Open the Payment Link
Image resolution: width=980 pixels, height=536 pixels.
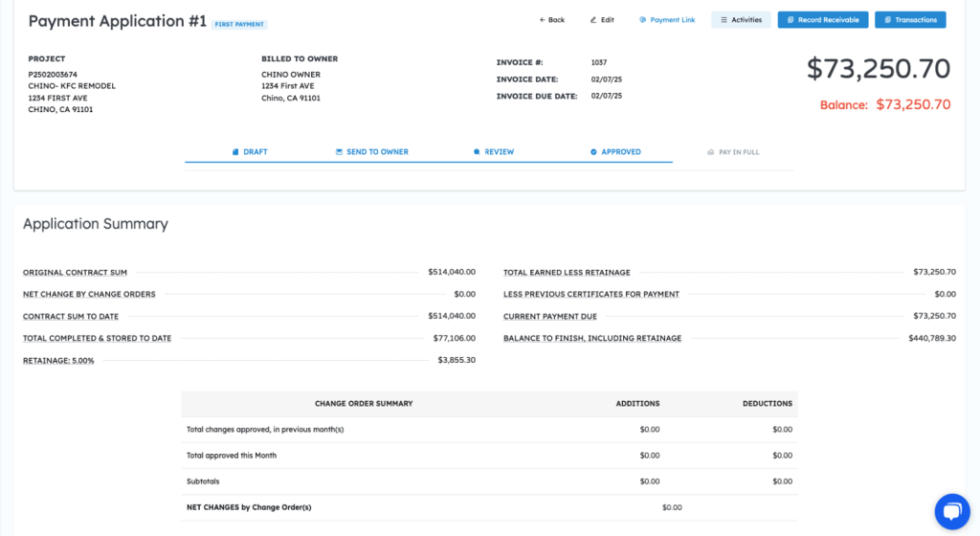click(667, 20)
